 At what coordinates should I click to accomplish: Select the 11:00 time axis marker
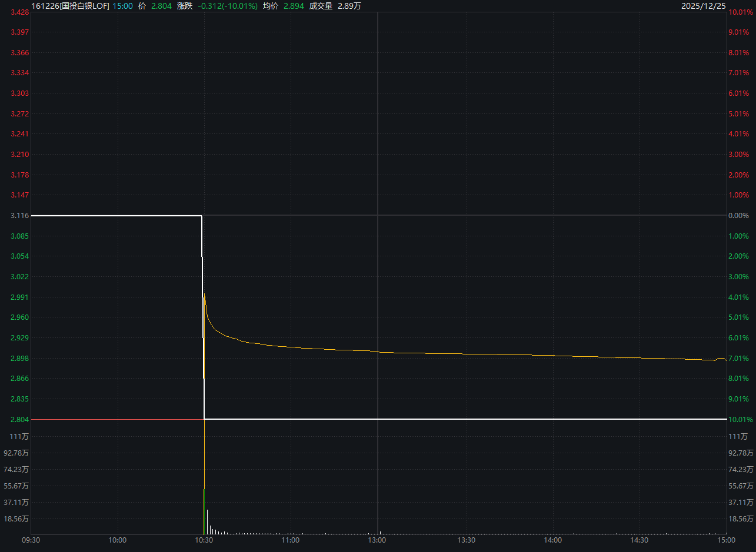pos(290,540)
